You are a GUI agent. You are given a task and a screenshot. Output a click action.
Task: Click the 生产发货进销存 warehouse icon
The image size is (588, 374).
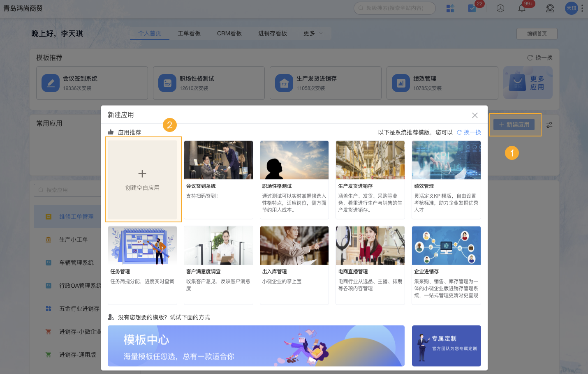coord(284,83)
